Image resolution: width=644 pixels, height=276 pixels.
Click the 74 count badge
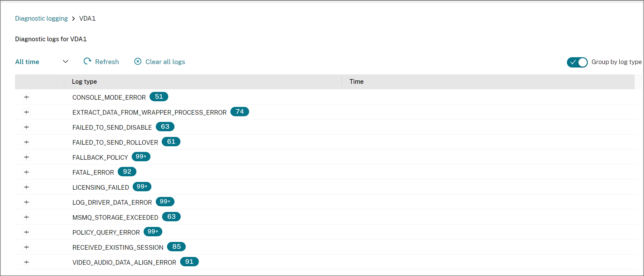pyautogui.click(x=240, y=112)
